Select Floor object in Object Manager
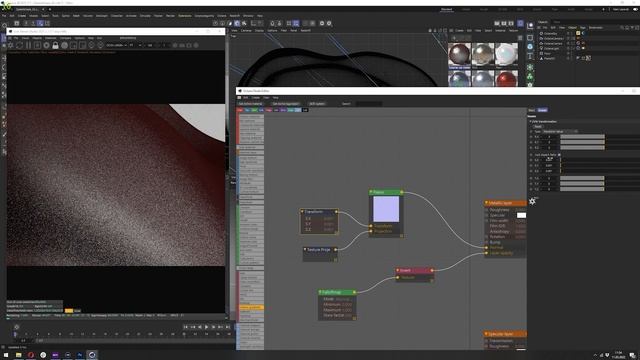This screenshot has width=640, height=360. click(x=547, y=53)
